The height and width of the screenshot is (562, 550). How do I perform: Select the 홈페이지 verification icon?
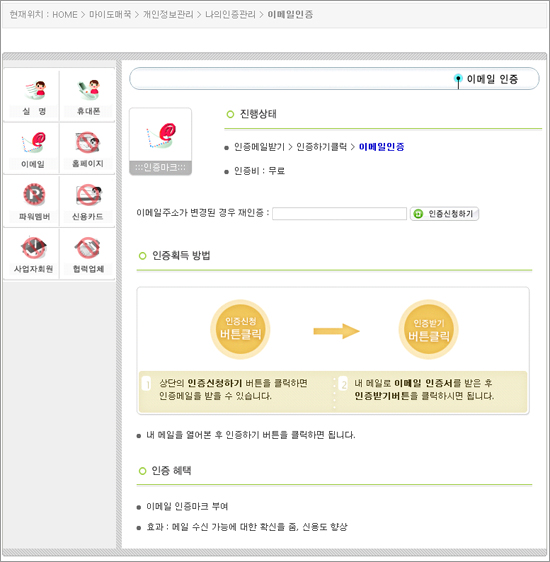coord(88,149)
